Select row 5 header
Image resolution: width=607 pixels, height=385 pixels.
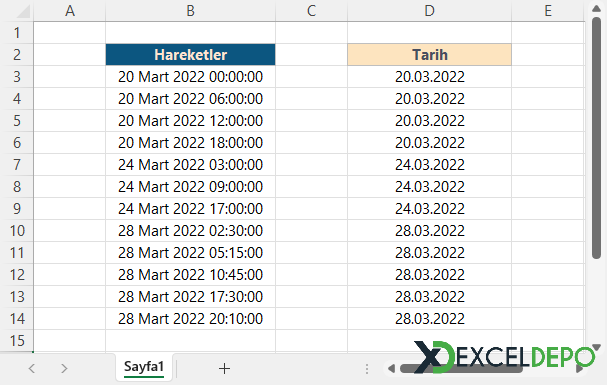tap(17, 121)
